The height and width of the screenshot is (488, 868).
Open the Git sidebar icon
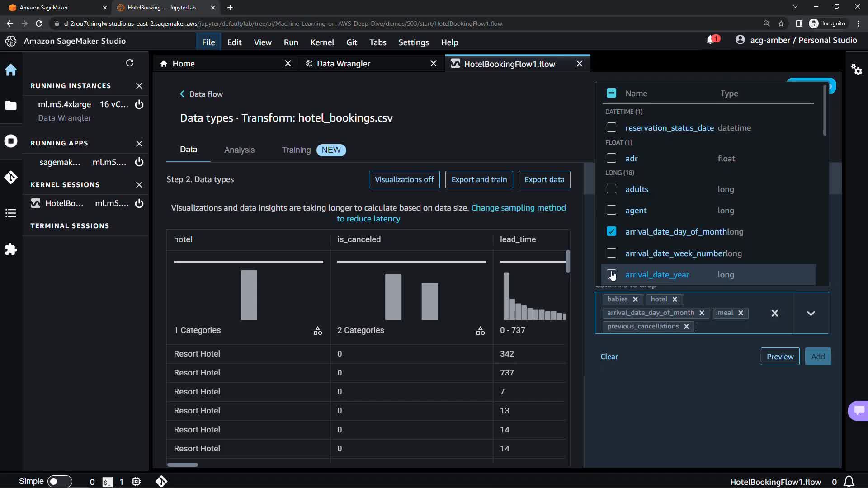tap(11, 177)
